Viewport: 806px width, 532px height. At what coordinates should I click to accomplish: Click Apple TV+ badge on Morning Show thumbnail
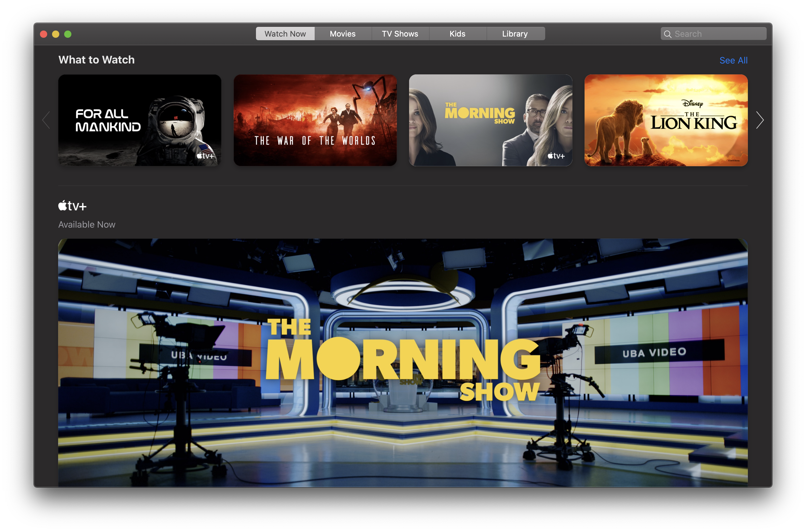coord(556,156)
